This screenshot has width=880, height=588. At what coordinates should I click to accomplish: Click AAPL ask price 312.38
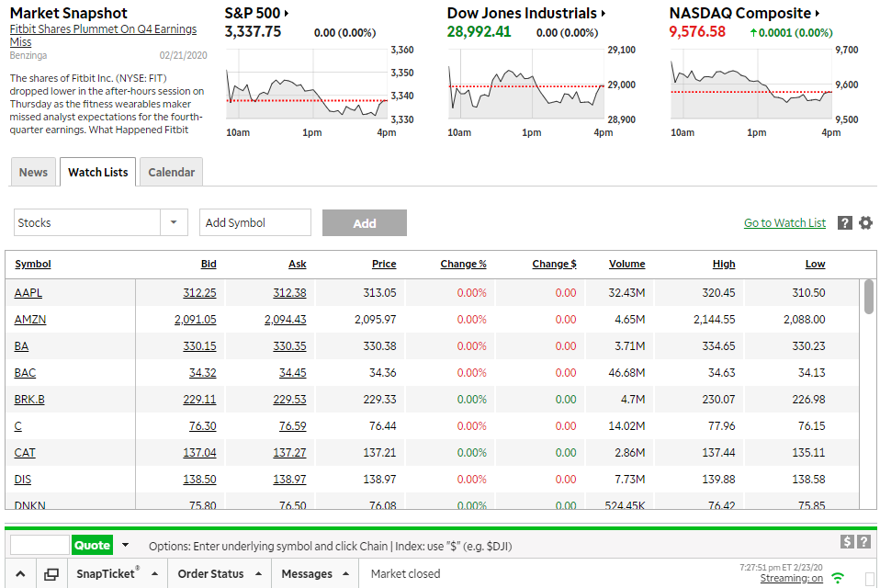[289, 293]
